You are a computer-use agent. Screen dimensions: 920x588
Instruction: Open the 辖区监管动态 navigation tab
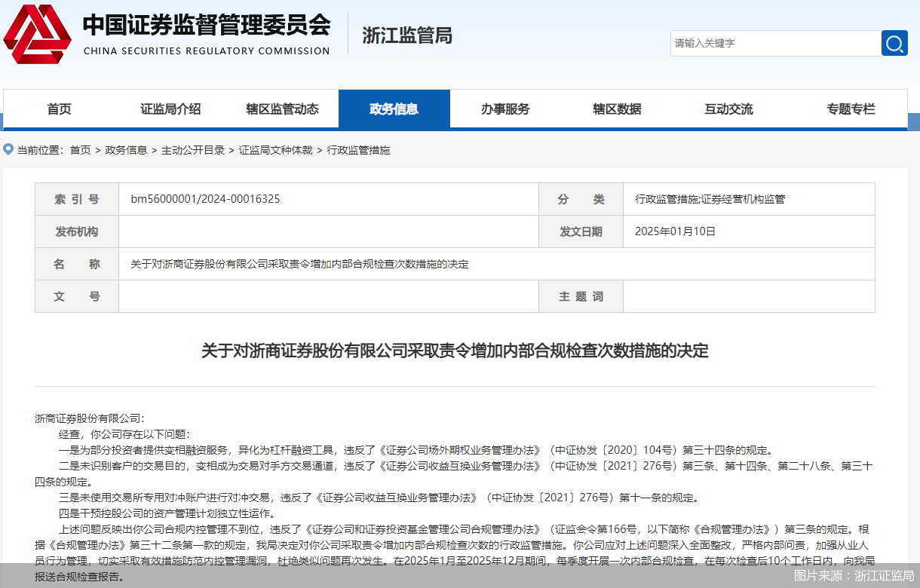283,109
